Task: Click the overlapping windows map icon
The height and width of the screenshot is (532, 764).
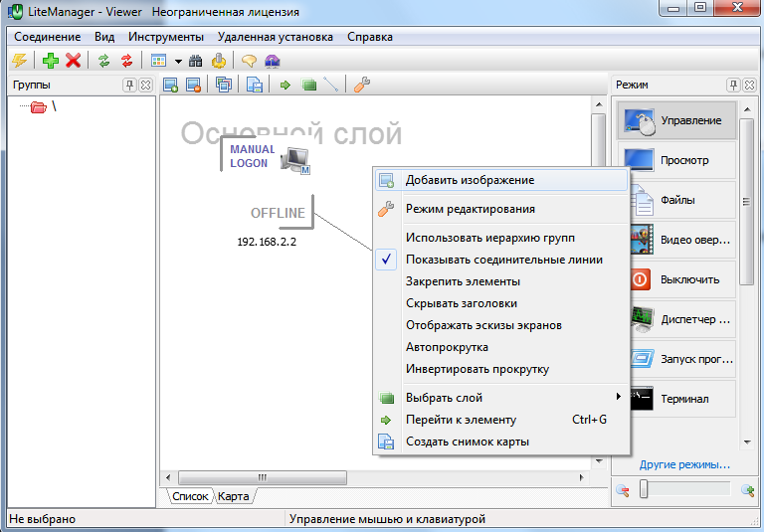Action: pyautogui.click(x=224, y=85)
